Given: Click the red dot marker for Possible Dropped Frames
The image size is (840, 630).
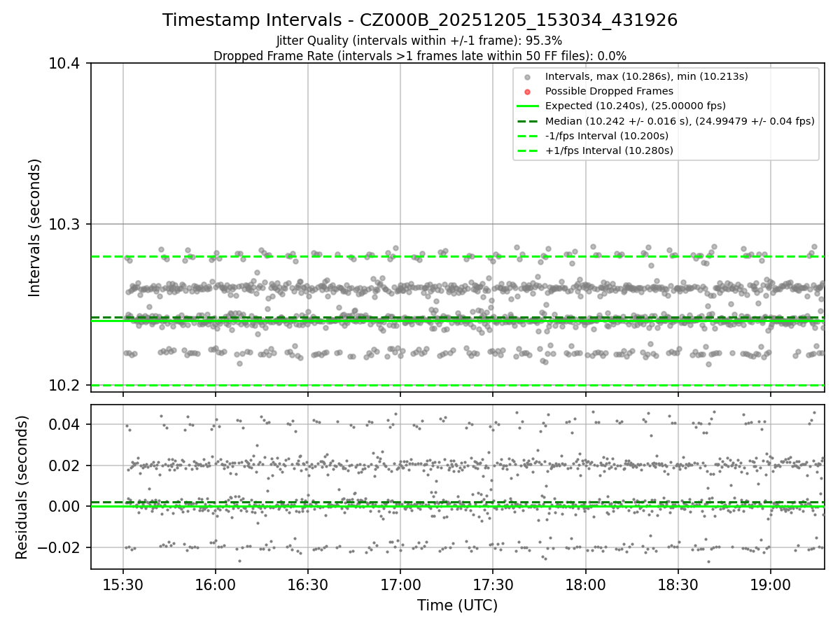Looking at the screenshot, I should [528, 92].
